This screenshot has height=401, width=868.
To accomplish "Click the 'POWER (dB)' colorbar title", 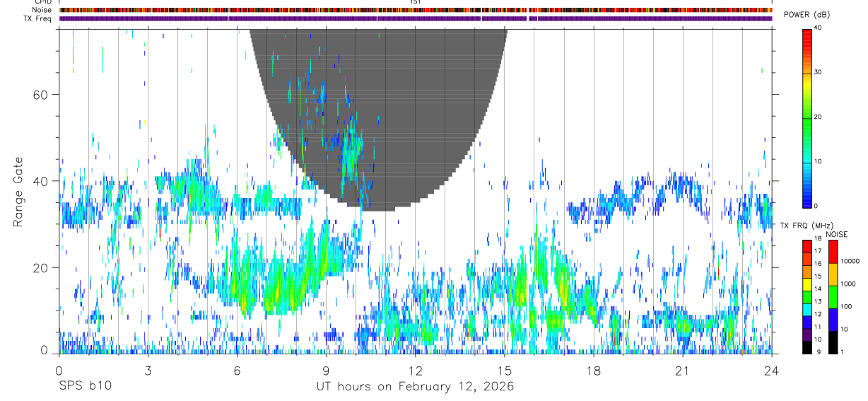I will coord(807,15).
